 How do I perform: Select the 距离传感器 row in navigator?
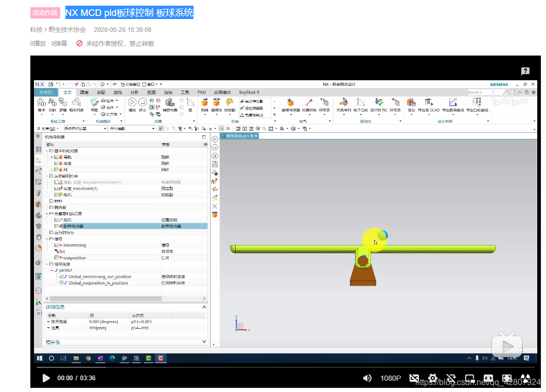point(127,226)
